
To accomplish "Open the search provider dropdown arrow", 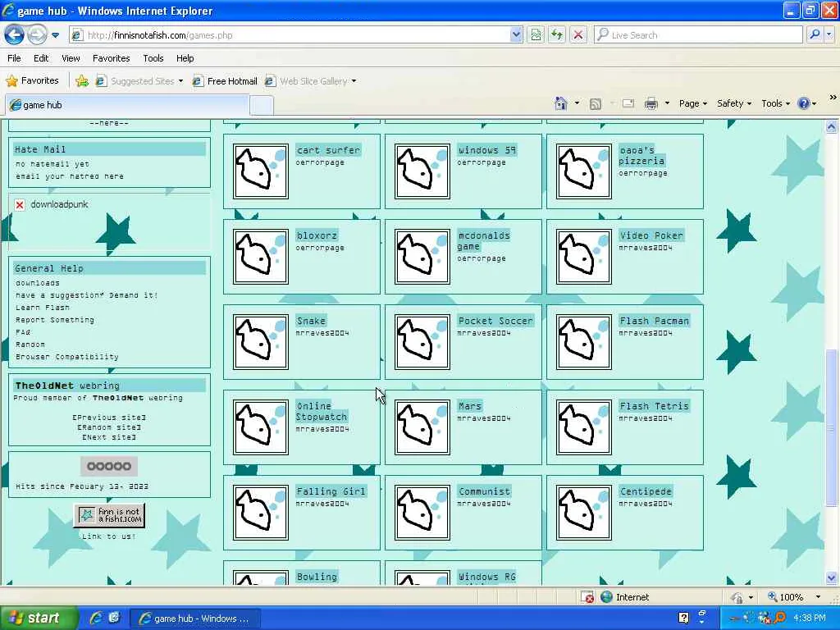I will [x=829, y=35].
